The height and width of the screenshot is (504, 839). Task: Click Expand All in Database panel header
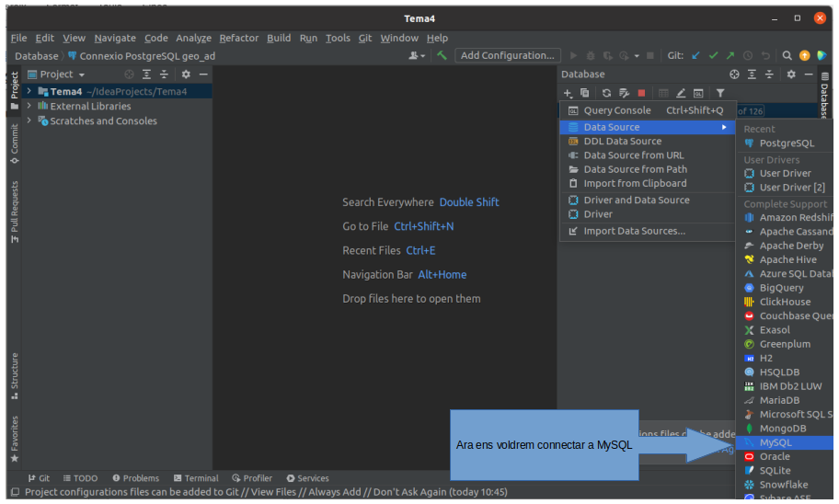[x=752, y=74]
